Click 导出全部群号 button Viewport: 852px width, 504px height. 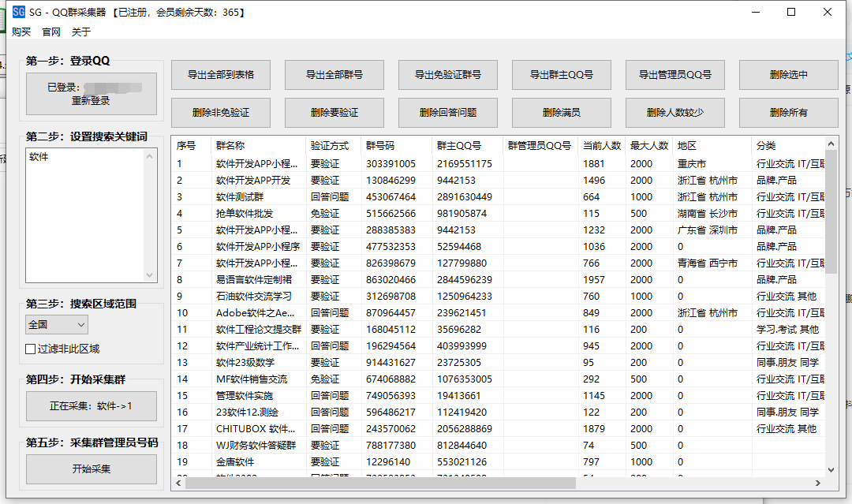[334, 75]
